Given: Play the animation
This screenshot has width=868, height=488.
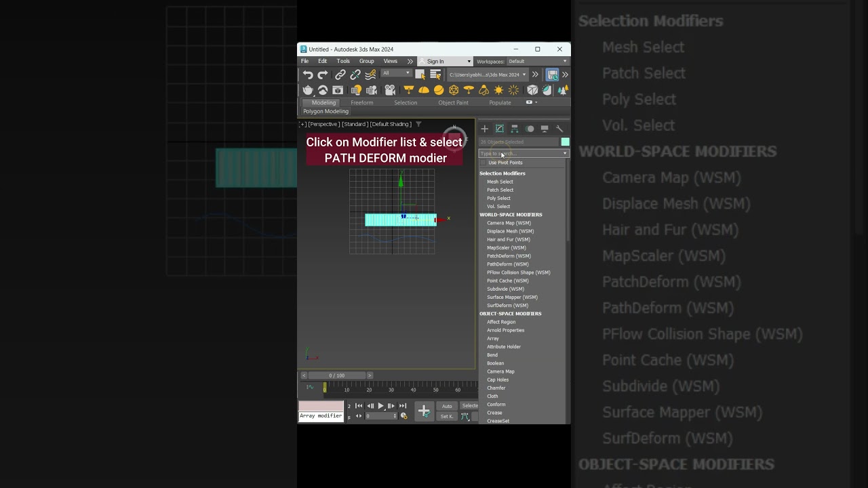Looking at the screenshot, I should (380, 406).
